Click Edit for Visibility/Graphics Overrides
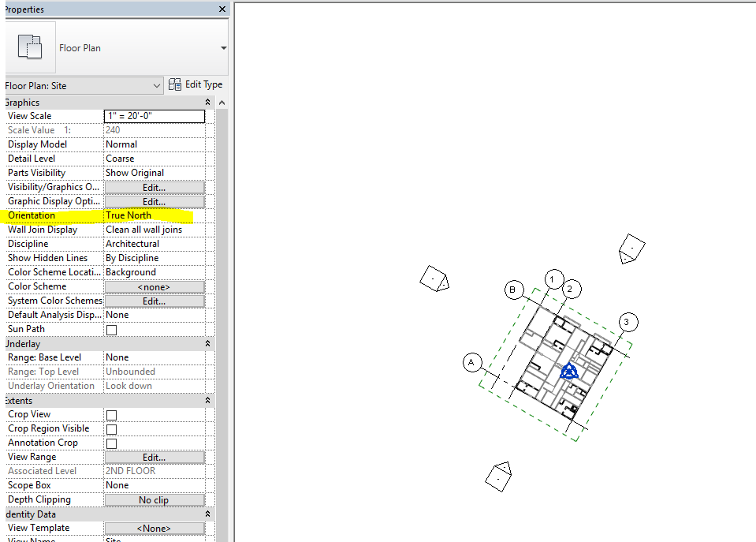Screen dimensions: 756x542 coord(154,186)
